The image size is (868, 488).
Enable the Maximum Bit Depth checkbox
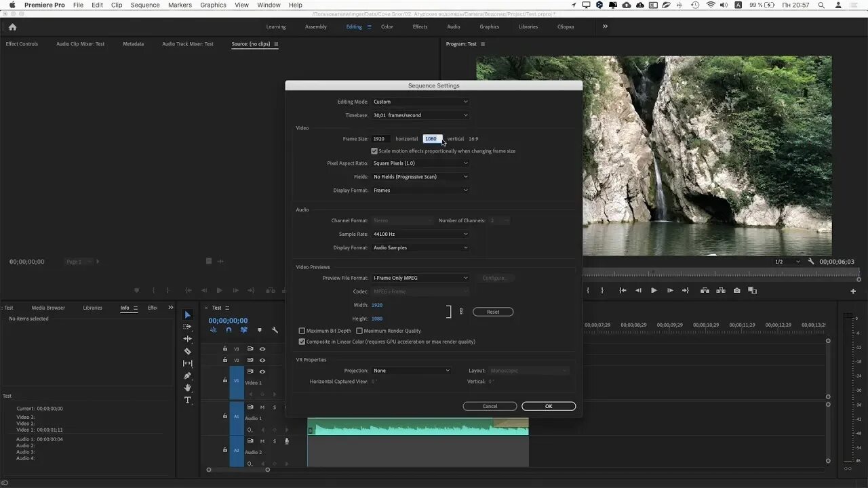pos(302,331)
